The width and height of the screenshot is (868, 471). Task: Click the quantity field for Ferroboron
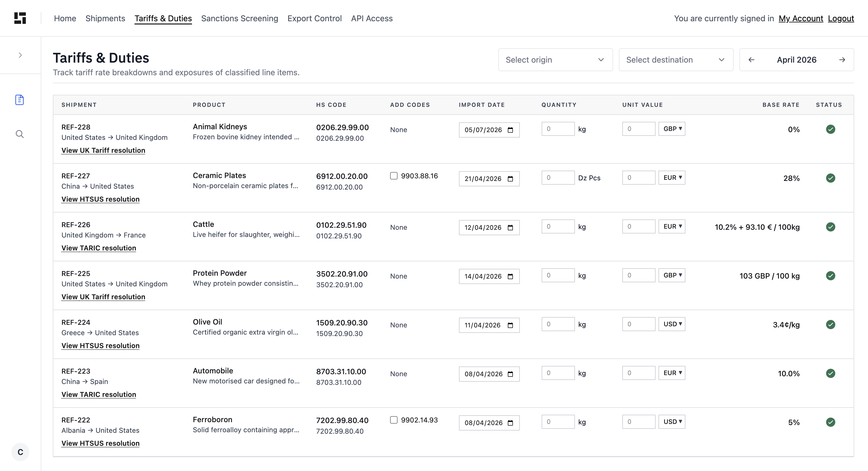558,422
